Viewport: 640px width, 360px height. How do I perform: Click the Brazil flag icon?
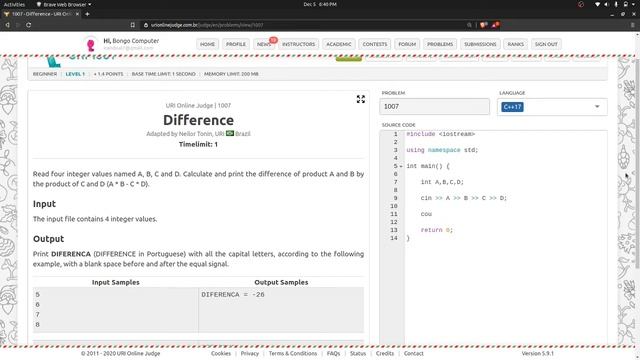230,133
